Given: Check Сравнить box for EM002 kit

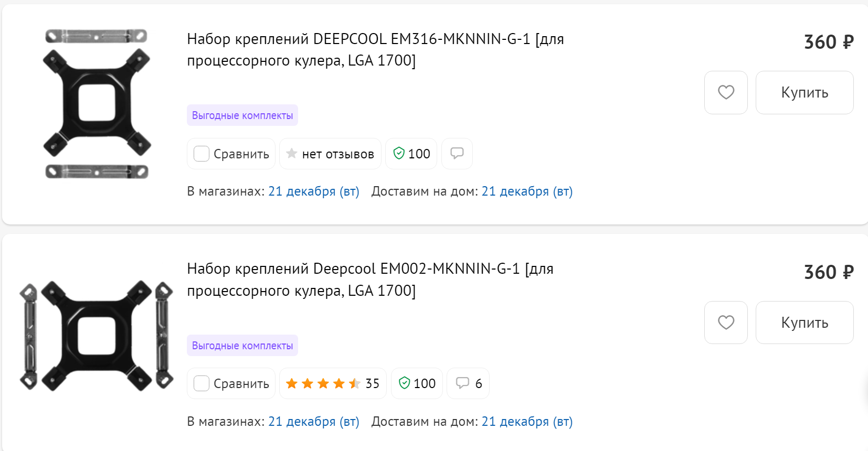Looking at the screenshot, I should [x=202, y=383].
